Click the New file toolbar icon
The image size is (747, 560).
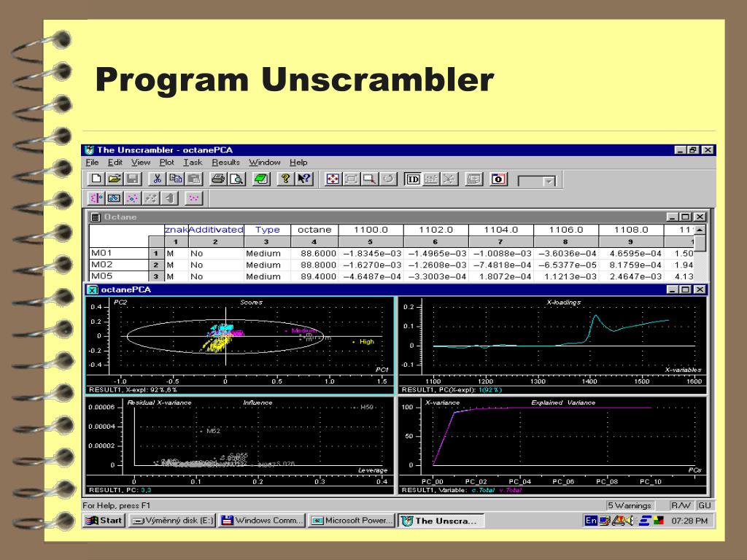[96, 179]
